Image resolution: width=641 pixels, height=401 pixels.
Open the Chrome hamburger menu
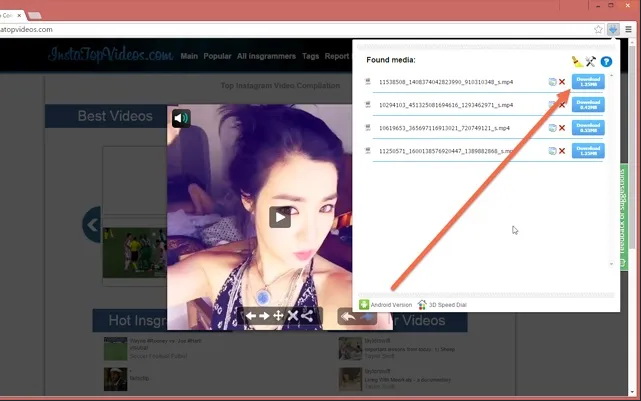point(628,29)
